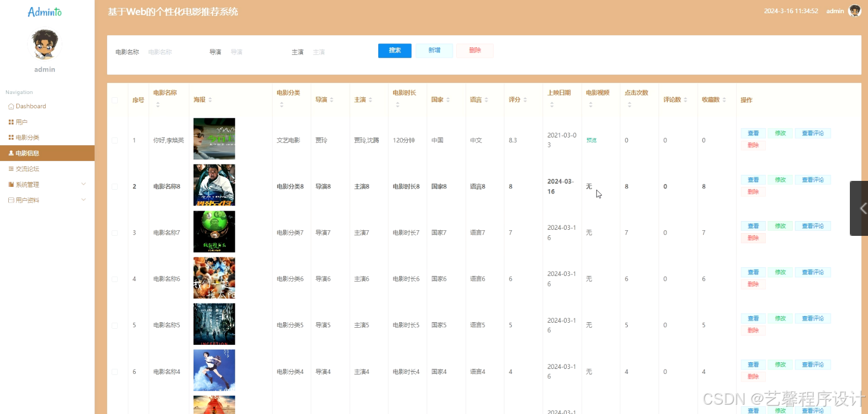This screenshot has width=868, height=414.
Task: Click 预览 video link for 你好,李焕英
Action: click(x=591, y=140)
